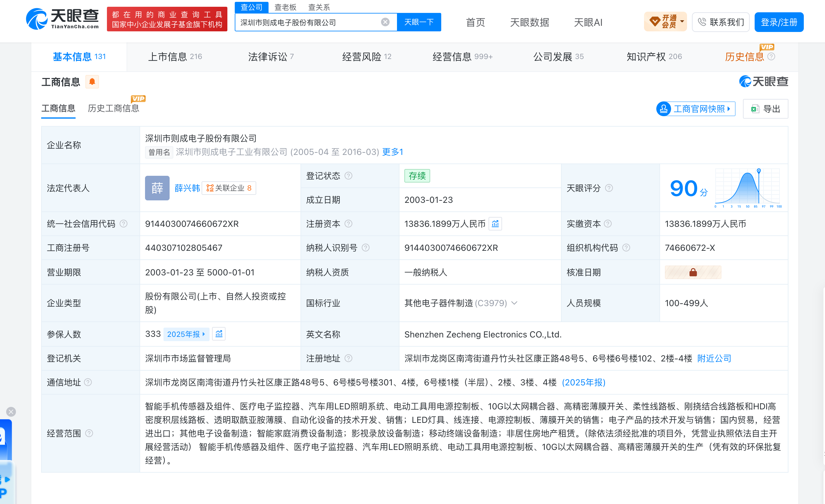Click the 薛 avatar of the legal representative
The width and height of the screenshot is (825, 504).
(157, 188)
